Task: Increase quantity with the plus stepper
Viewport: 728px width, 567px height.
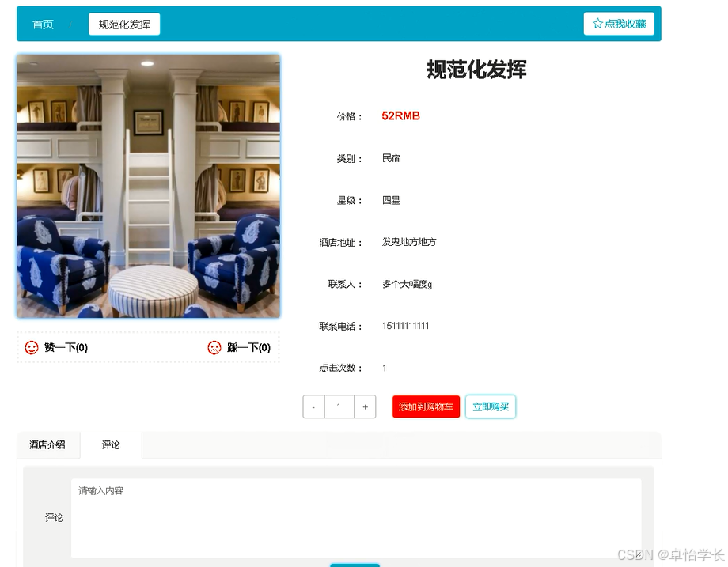Action: coord(365,406)
